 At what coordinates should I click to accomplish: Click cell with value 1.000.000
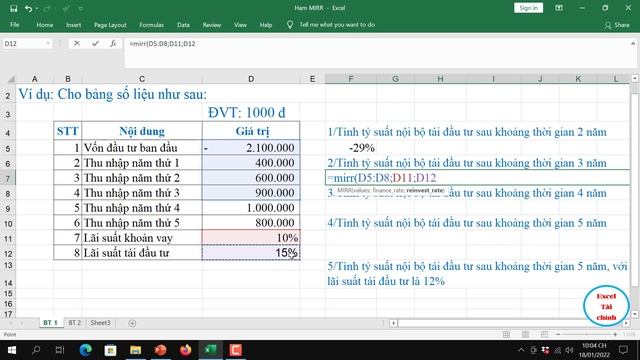[x=251, y=208]
